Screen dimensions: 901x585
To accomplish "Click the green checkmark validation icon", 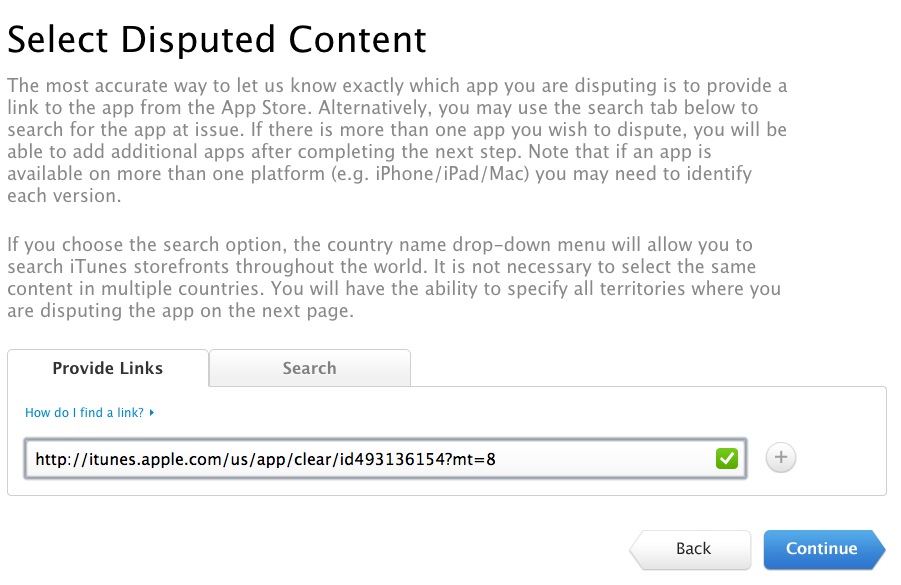I will pos(727,459).
